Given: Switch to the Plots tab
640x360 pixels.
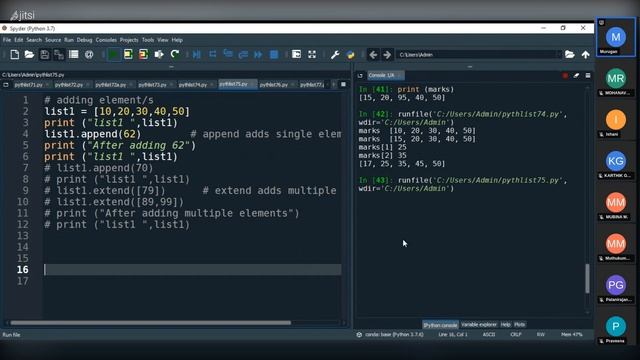Looking at the screenshot, I should click(520, 324).
